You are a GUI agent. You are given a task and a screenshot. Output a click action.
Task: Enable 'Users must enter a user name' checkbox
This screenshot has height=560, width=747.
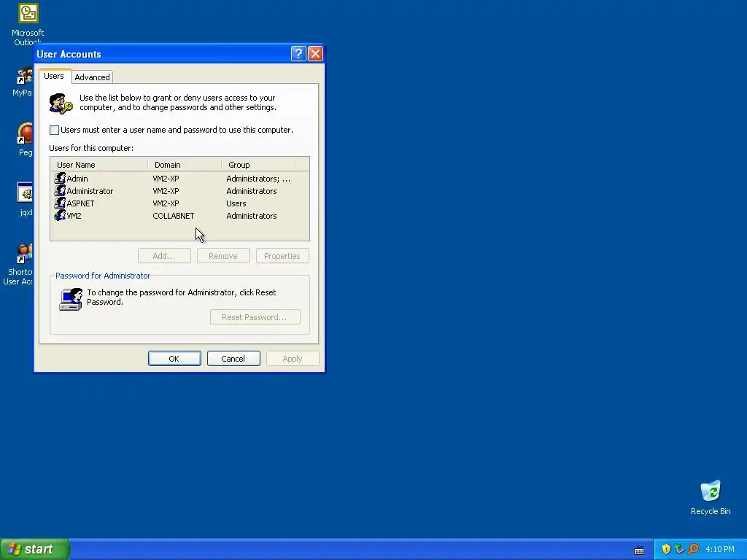tap(54, 130)
